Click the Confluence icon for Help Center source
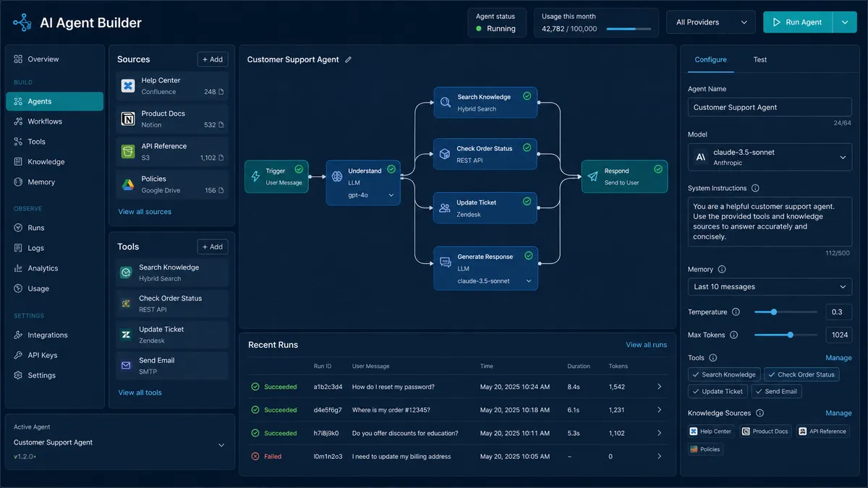This screenshot has width=868, height=488. 128,86
